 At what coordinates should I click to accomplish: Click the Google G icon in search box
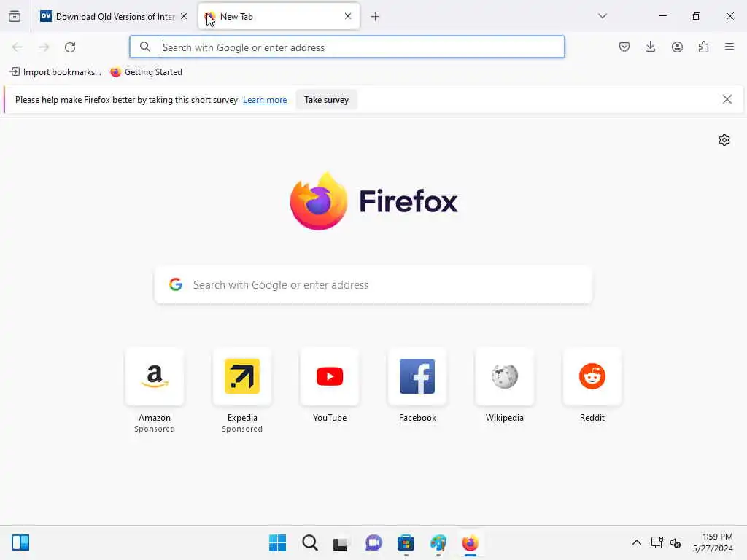coord(176,284)
